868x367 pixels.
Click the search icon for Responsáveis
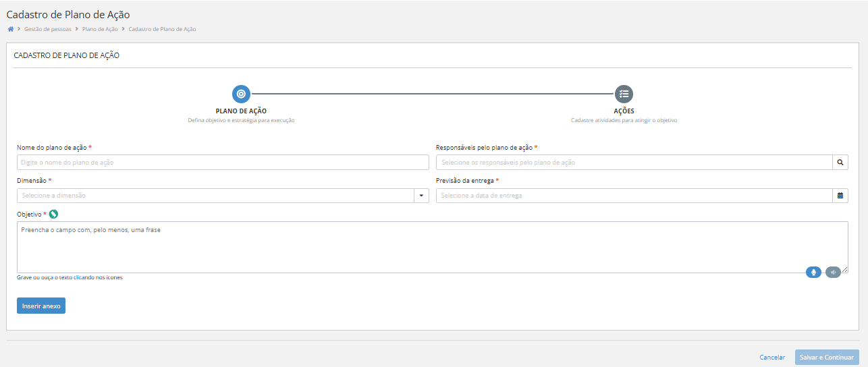(x=840, y=162)
